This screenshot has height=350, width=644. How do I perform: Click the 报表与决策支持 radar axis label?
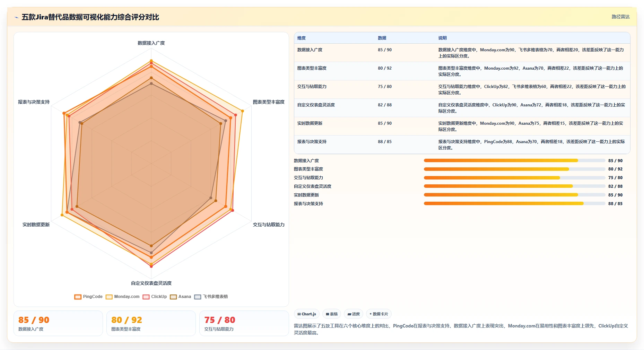pyautogui.click(x=34, y=102)
